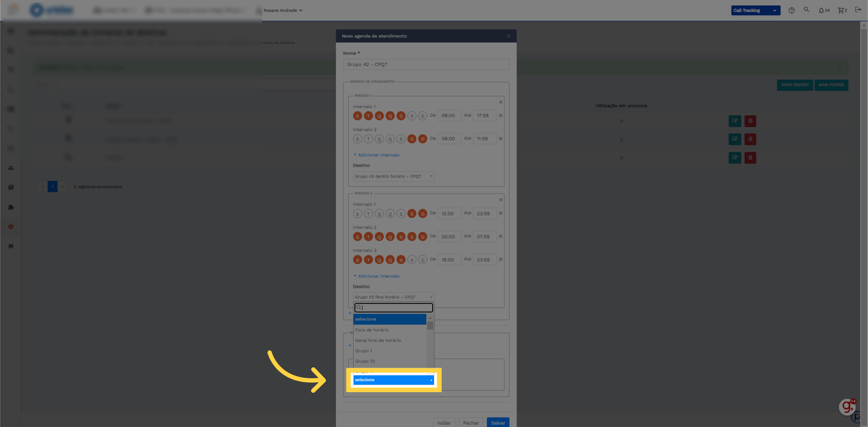
Task: Click the MAIS FILTROS button
Action: [831, 85]
